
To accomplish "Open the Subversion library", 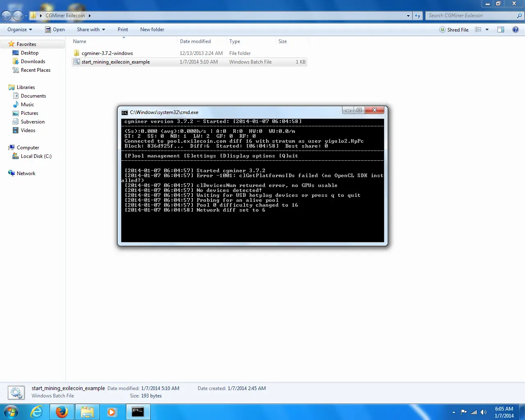I will point(33,122).
